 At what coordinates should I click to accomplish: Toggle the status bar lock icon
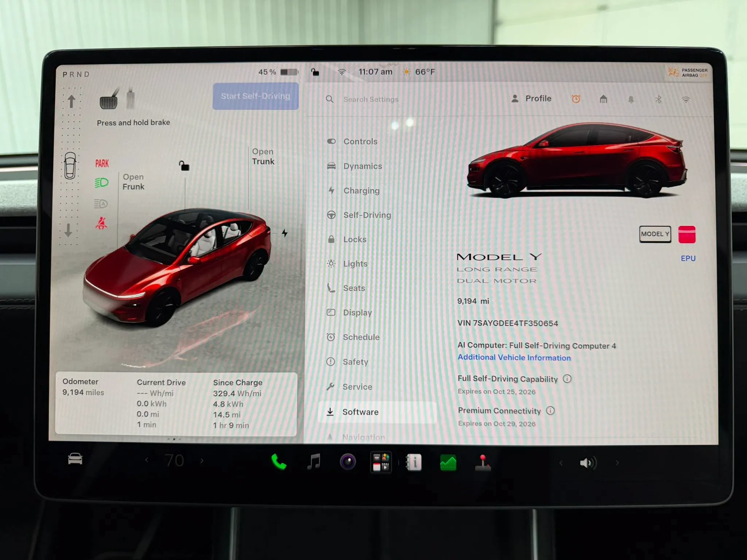tap(315, 72)
